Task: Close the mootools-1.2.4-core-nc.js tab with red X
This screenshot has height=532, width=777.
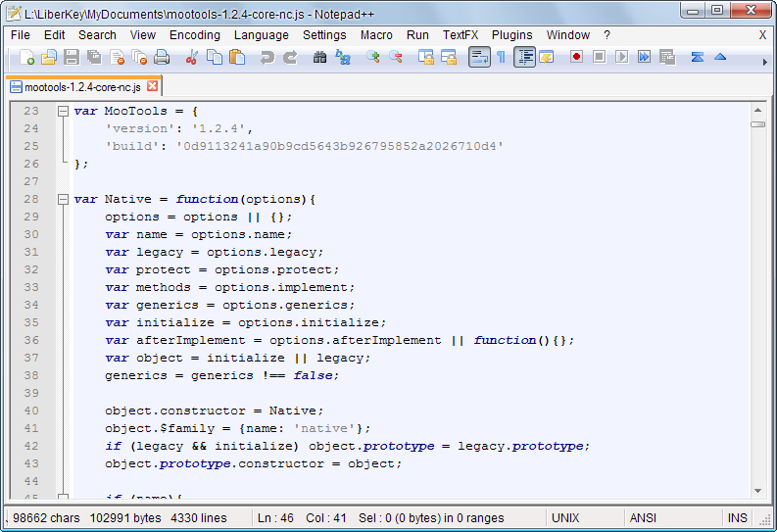Action: click(x=153, y=86)
